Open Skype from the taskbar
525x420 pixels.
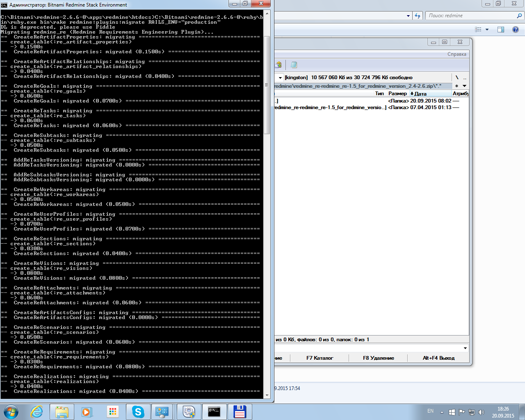(138, 412)
